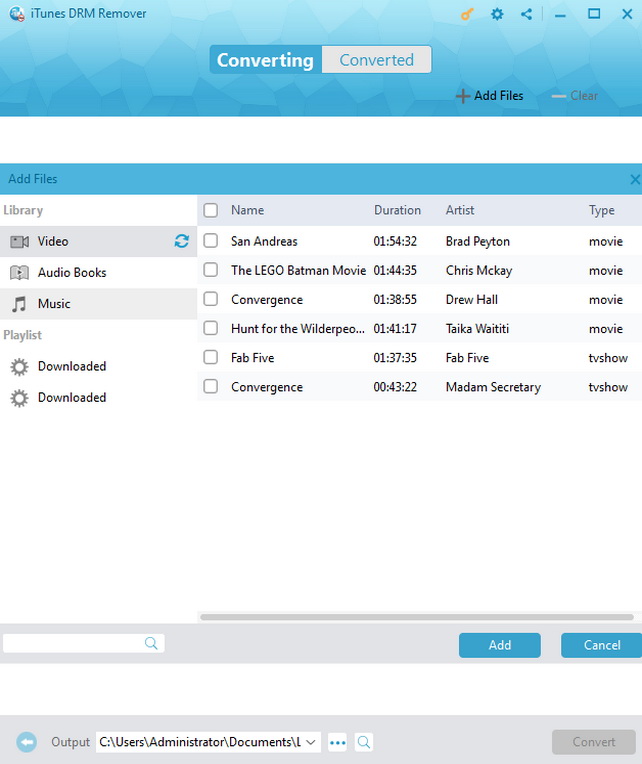Click the back arrow icon beside Output
642x764 pixels.
click(27, 742)
